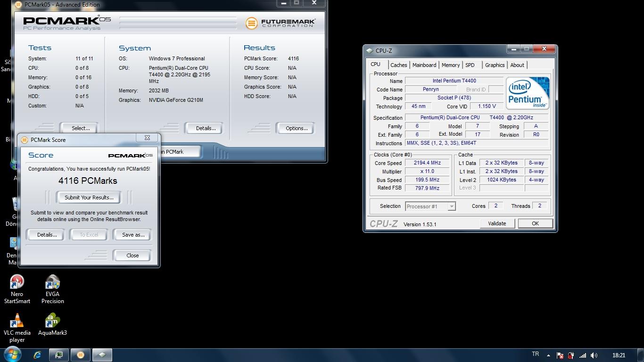Click the NVIDIA GeForce G210M graphics text
Viewport: 644px width, 362px height.
pyautogui.click(x=176, y=100)
